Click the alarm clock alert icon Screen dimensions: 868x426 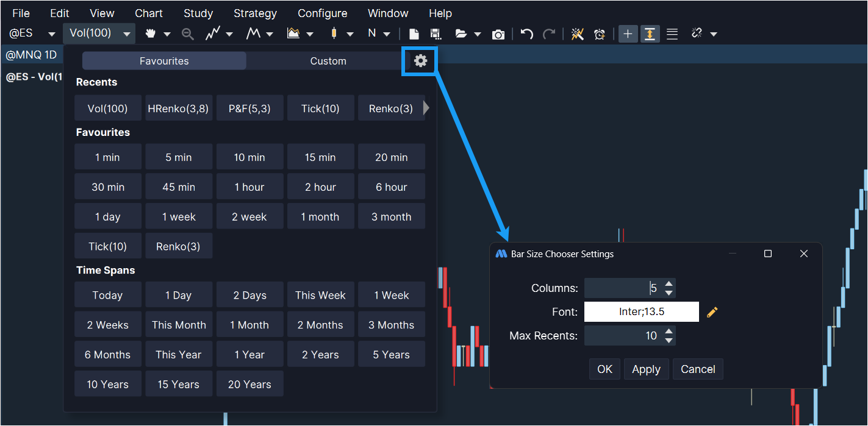coord(600,34)
